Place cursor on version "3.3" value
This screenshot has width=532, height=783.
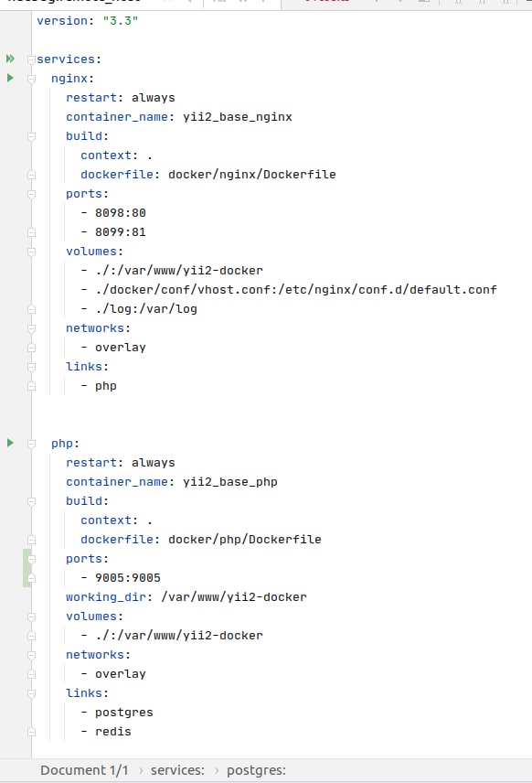pyautogui.click(x=121, y=21)
